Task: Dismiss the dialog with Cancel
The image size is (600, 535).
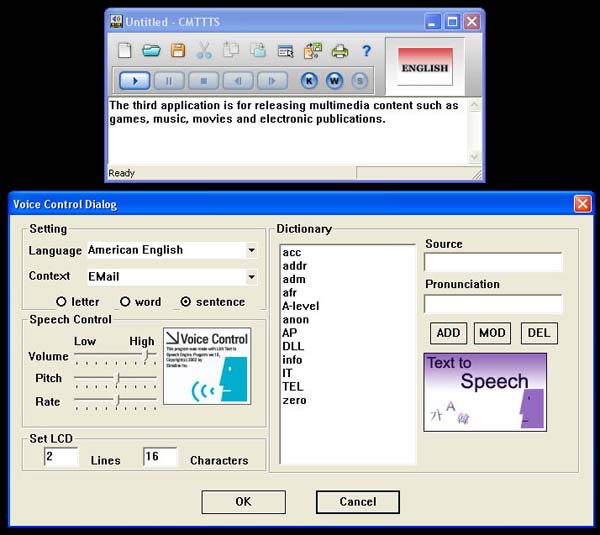Action: pos(358,502)
